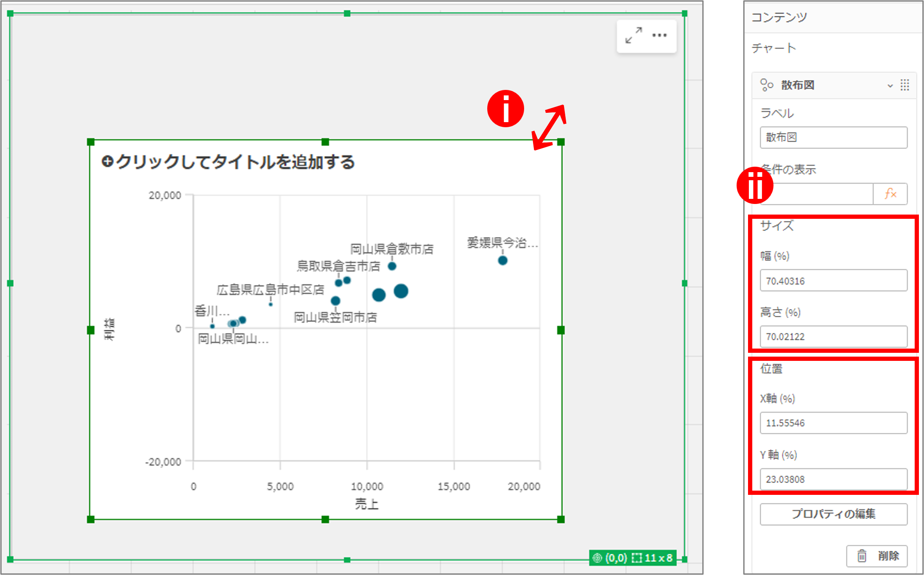This screenshot has height=575, width=924.
Task: Click the bottom-center resize handle of scatter chart
Action: point(325,519)
